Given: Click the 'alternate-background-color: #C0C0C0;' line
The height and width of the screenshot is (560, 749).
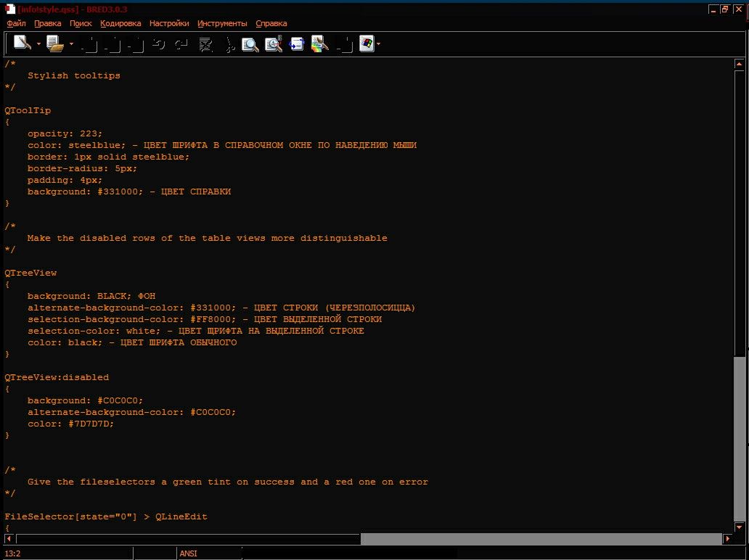Looking at the screenshot, I should (x=132, y=412).
